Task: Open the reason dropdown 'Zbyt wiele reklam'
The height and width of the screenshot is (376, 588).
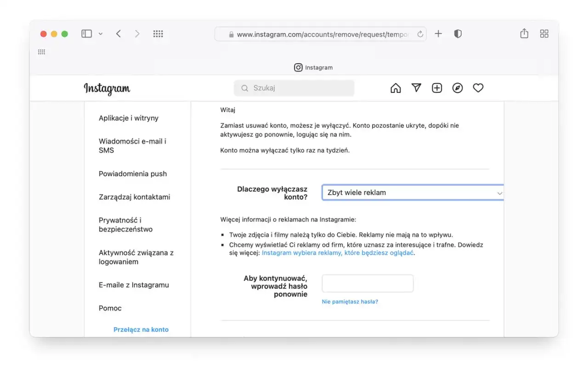Action: click(412, 193)
